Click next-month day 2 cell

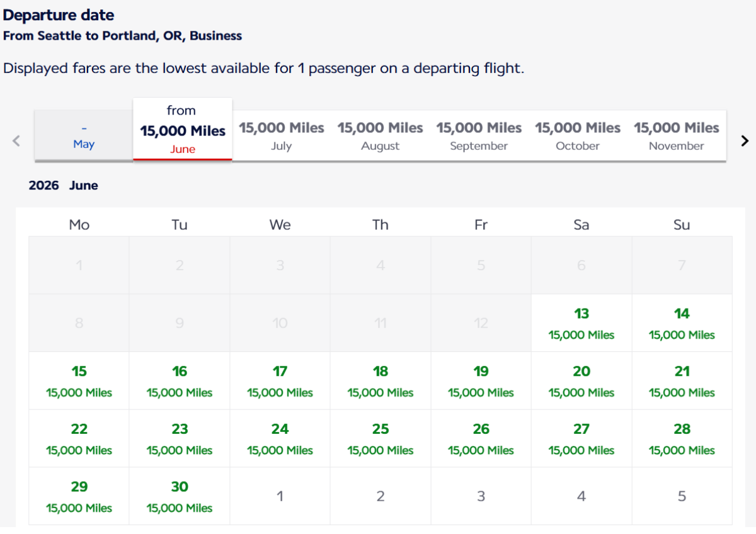click(381, 496)
